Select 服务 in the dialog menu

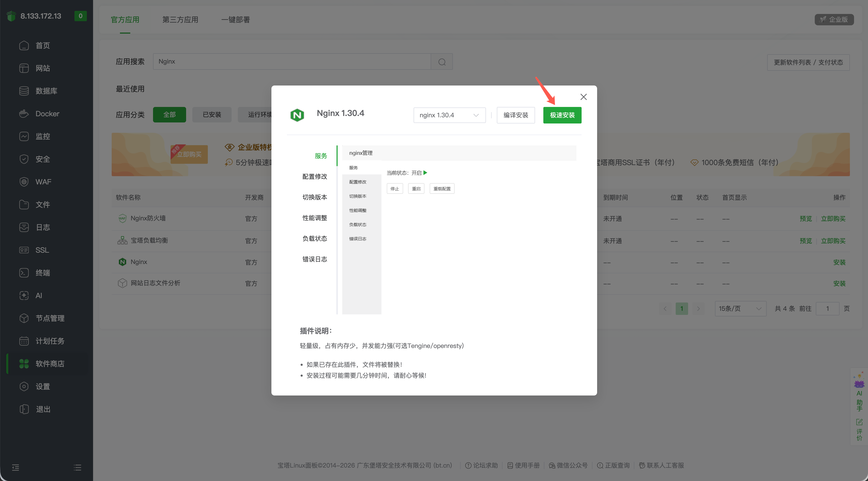(x=321, y=156)
